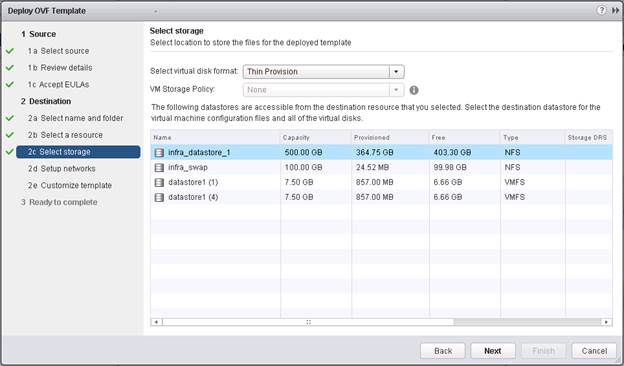
Task: Click the Next button
Action: tap(493, 351)
